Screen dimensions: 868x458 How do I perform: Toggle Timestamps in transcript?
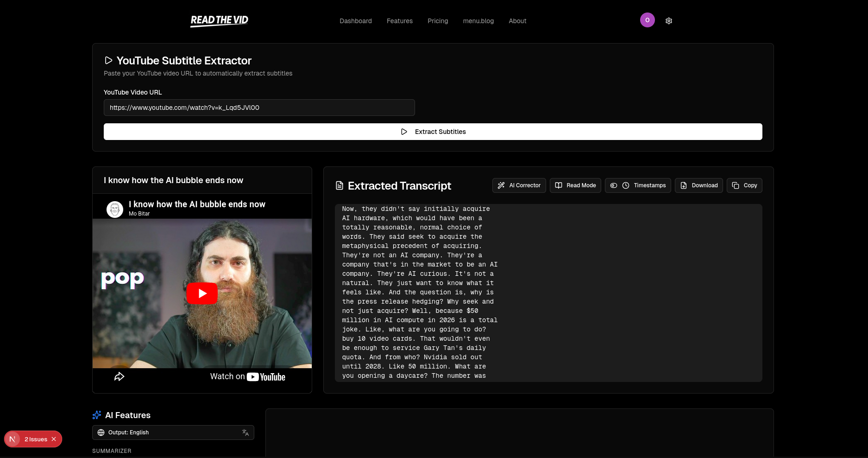[x=638, y=185]
